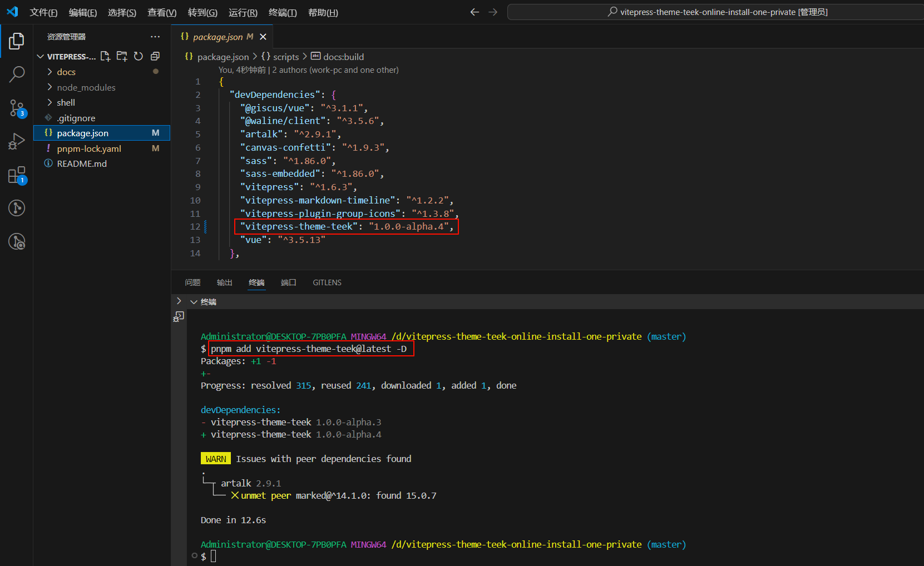This screenshot has width=924, height=566.
Task: Click the devDependencies key on line 2
Action: point(275,95)
